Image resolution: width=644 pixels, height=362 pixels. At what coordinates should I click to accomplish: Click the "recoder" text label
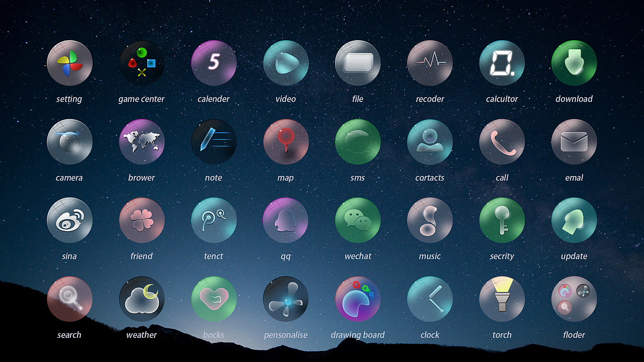(x=430, y=99)
